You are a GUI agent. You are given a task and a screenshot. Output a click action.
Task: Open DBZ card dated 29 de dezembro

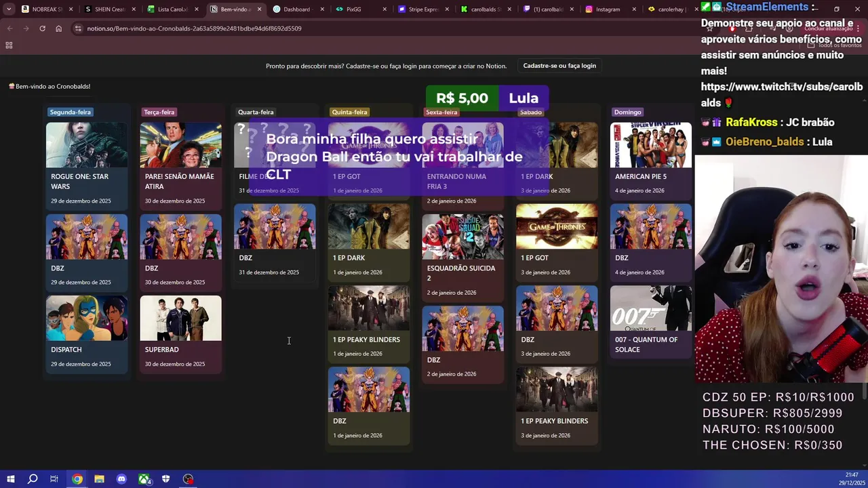click(x=87, y=252)
